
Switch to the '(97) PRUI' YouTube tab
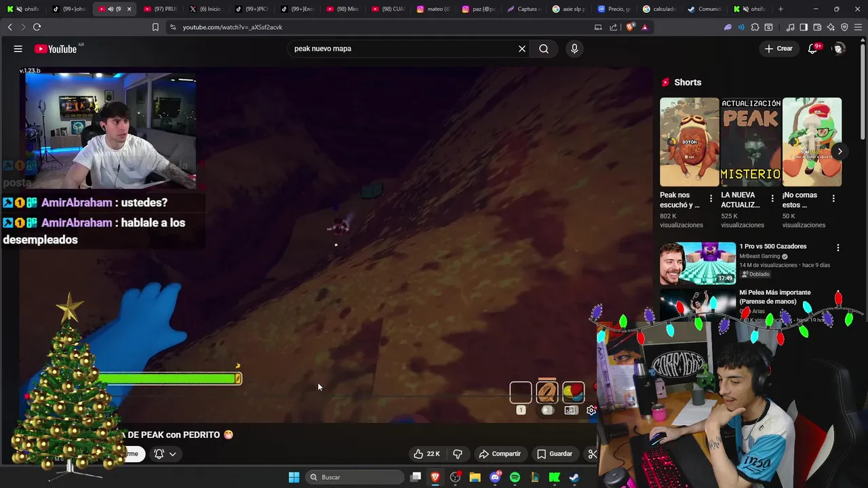click(160, 9)
